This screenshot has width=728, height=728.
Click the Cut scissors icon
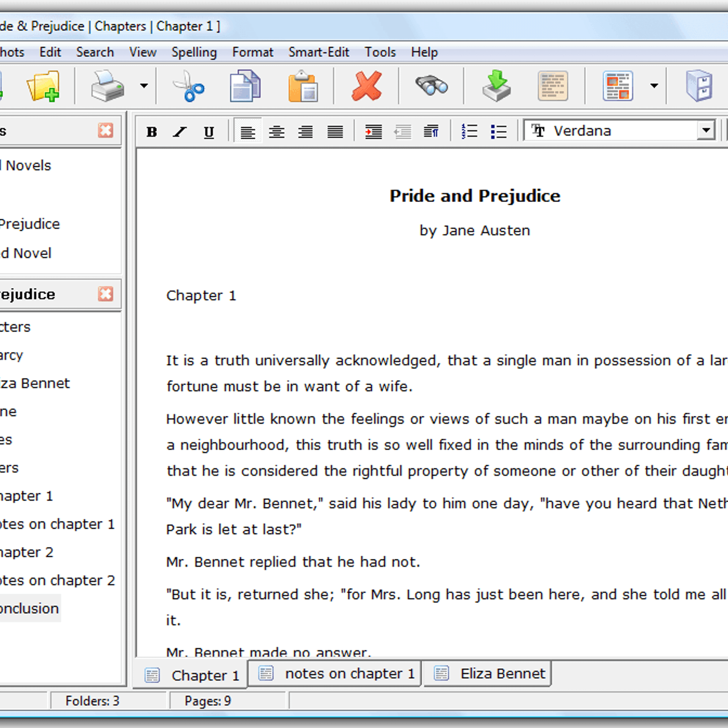click(188, 86)
